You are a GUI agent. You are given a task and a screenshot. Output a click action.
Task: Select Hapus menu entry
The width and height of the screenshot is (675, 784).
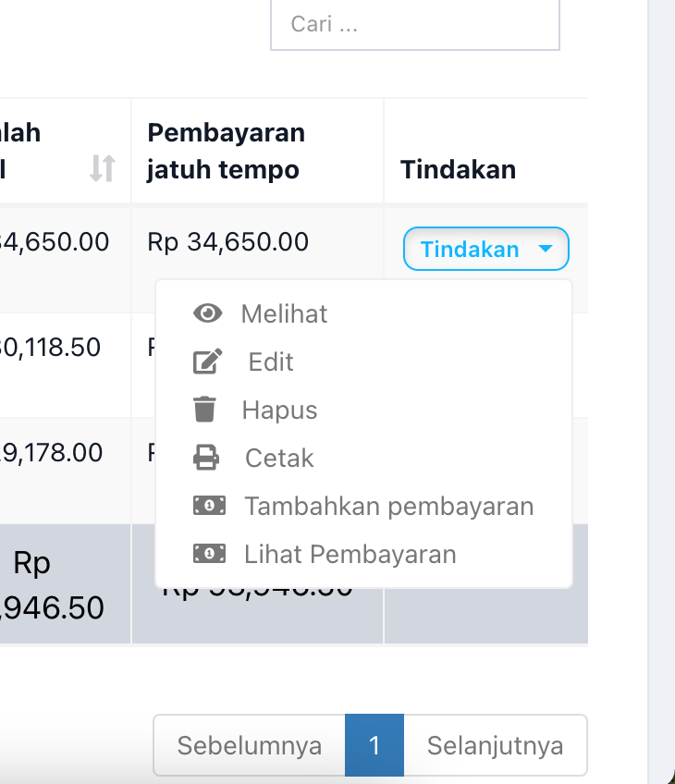pyautogui.click(x=279, y=410)
